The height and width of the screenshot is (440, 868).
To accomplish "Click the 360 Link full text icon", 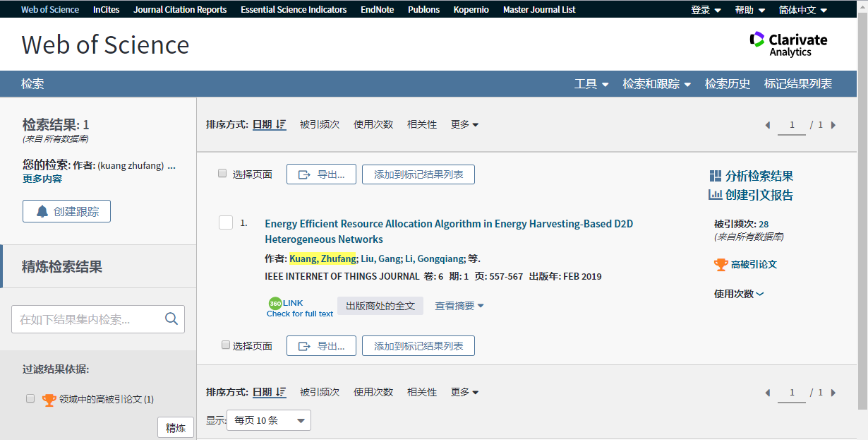I will tap(275, 304).
